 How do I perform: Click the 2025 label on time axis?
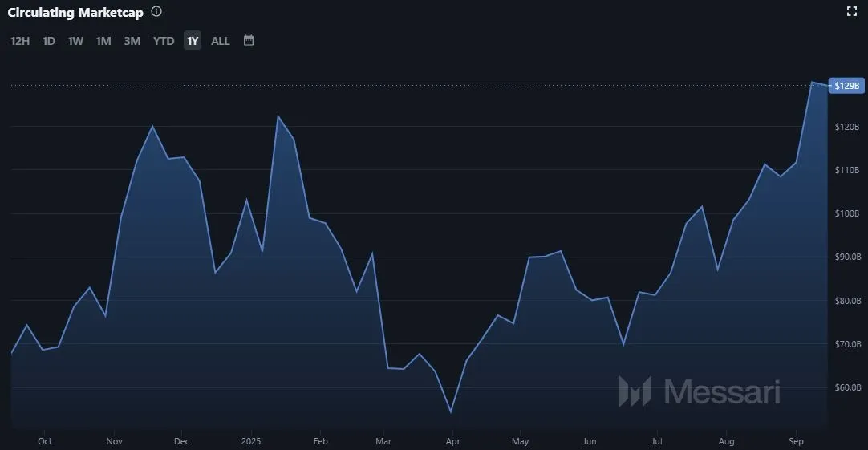pyautogui.click(x=251, y=441)
